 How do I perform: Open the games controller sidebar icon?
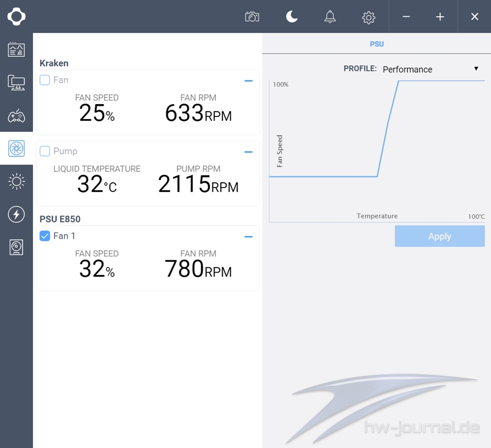coord(16,115)
